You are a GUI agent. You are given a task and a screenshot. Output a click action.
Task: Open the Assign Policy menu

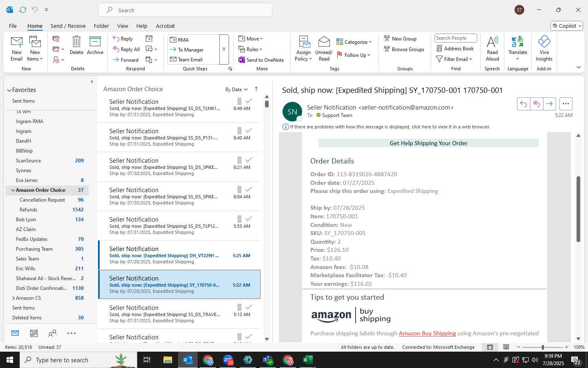[x=303, y=49]
